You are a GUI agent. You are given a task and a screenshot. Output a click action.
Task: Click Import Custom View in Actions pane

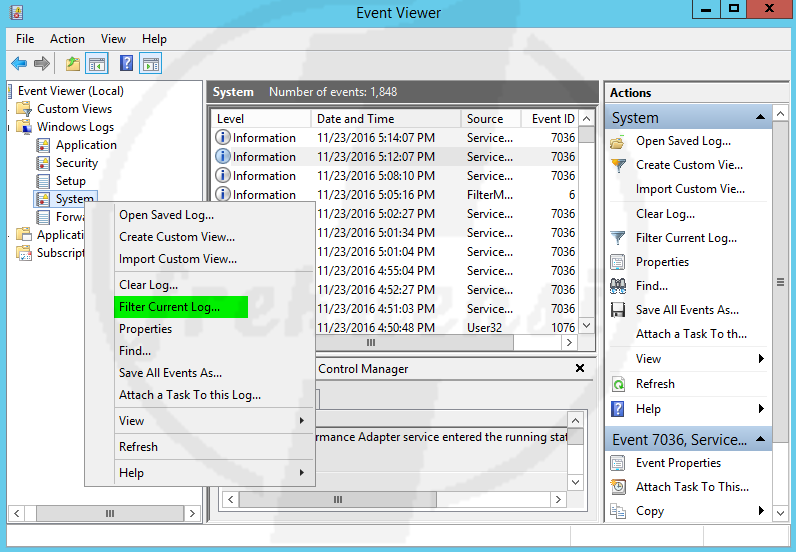tap(690, 189)
